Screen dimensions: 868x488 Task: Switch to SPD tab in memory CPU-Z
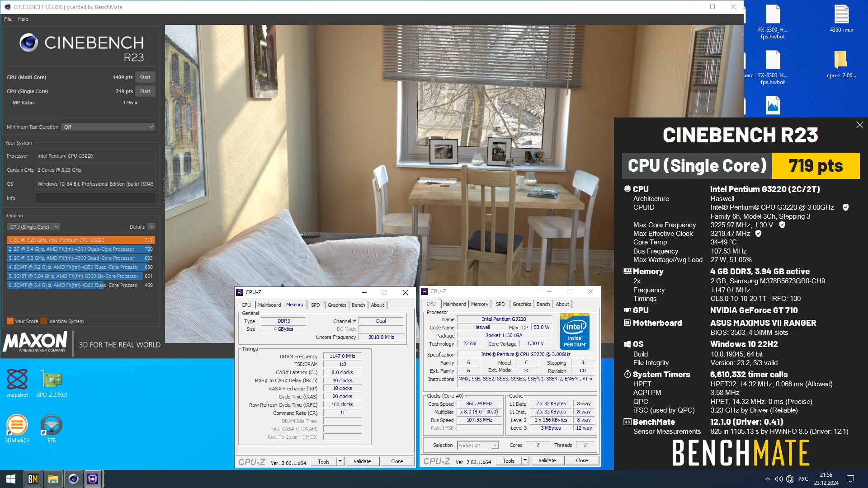tap(316, 305)
